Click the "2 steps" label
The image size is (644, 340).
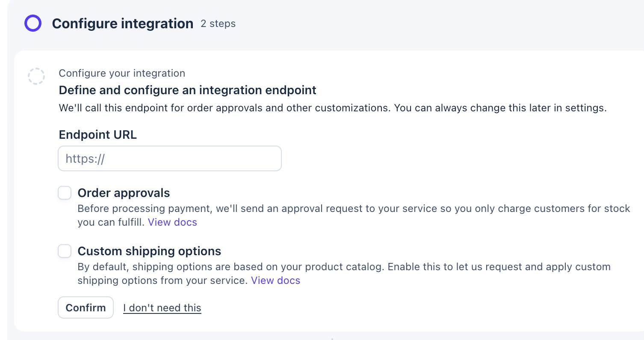[218, 24]
